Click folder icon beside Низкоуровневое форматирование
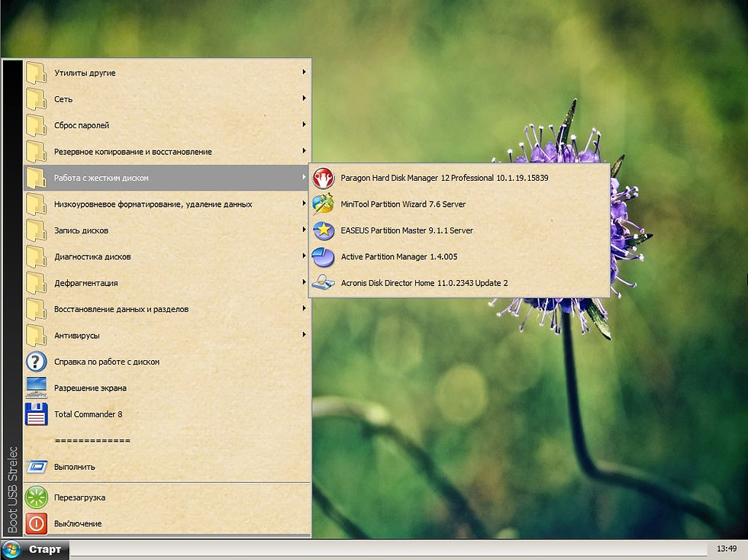This screenshot has height=560, width=748. click(37, 204)
